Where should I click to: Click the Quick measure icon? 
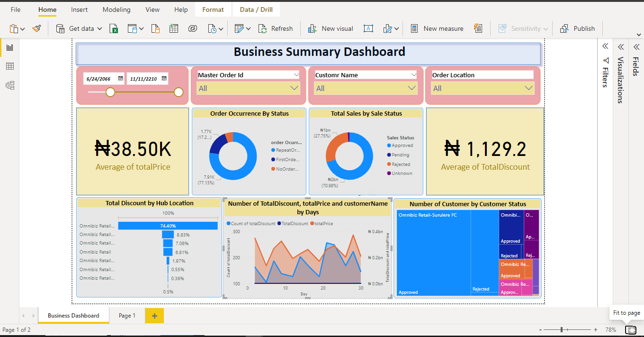coord(477,28)
